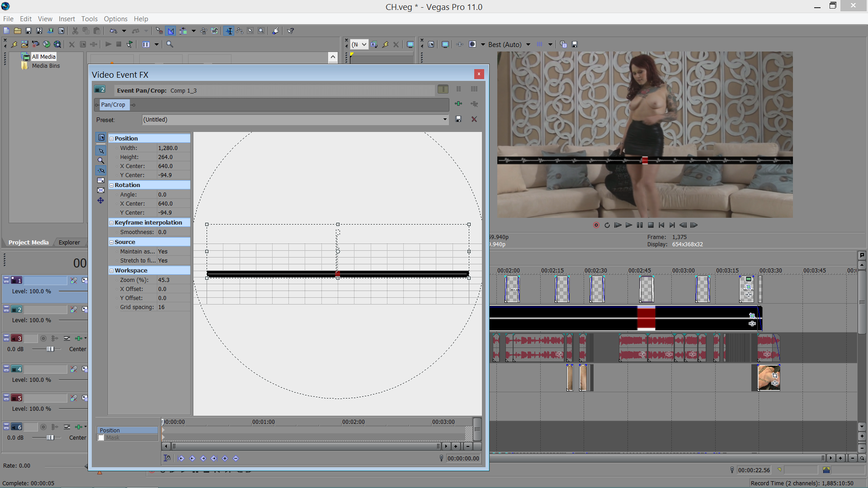Viewport: 868px width, 488px height.
Task: Click the Stop button under the video preview
Action: (x=651, y=225)
